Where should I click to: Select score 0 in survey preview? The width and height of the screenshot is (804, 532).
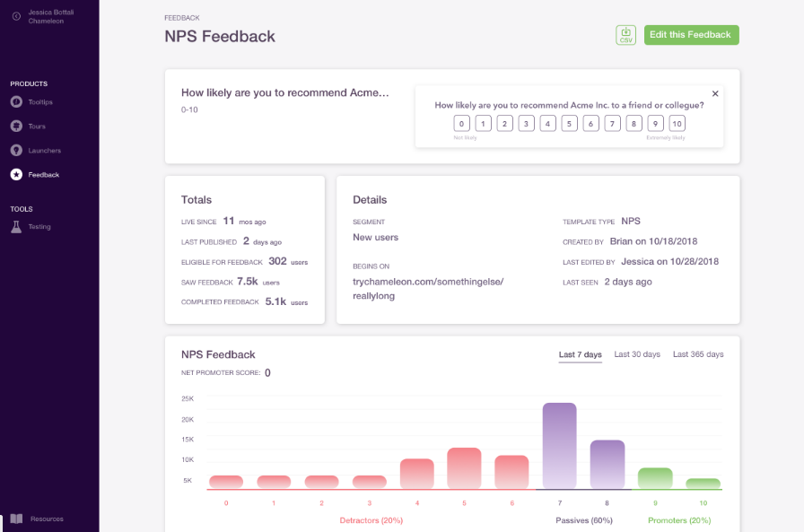click(461, 124)
